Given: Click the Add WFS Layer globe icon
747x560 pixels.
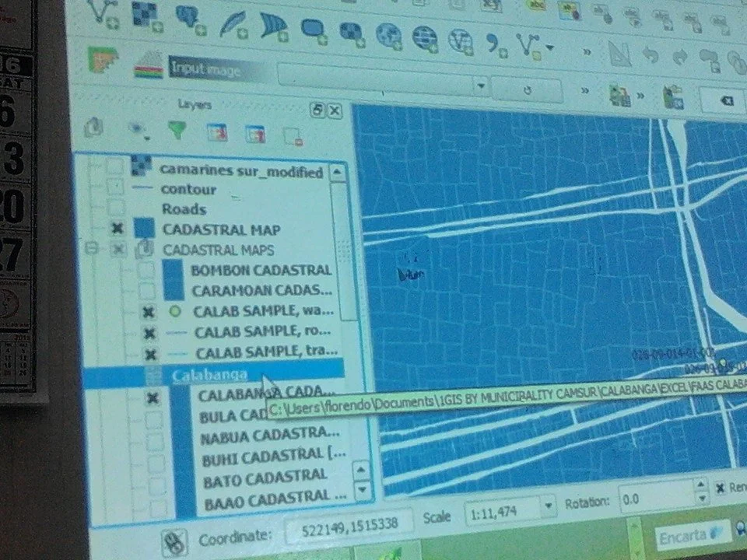Looking at the screenshot, I should pos(460,42).
